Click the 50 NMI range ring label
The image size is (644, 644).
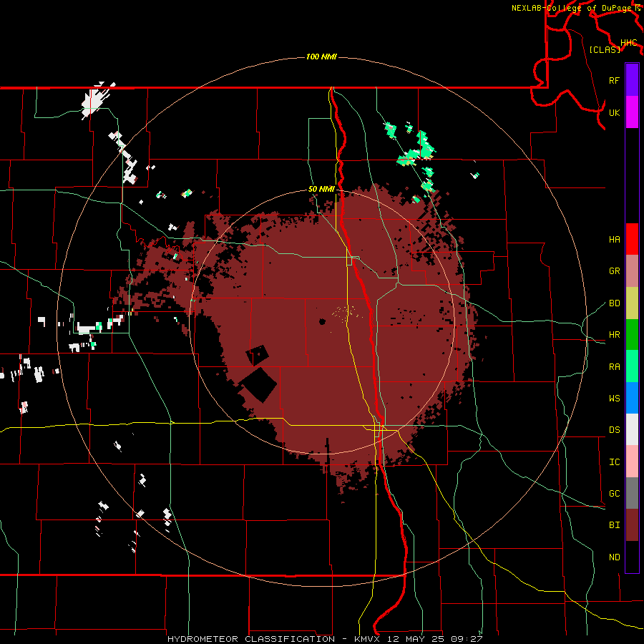(x=321, y=189)
